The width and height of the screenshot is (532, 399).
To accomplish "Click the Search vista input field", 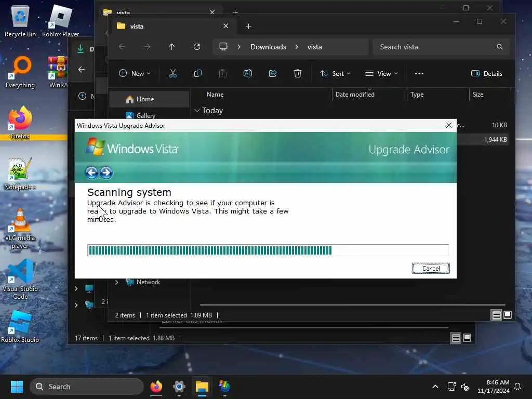I will click(441, 47).
